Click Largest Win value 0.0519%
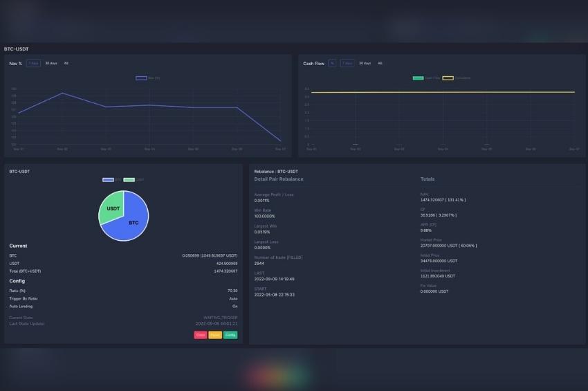The height and width of the screenshot is (391, 588). tap(262, 233)
